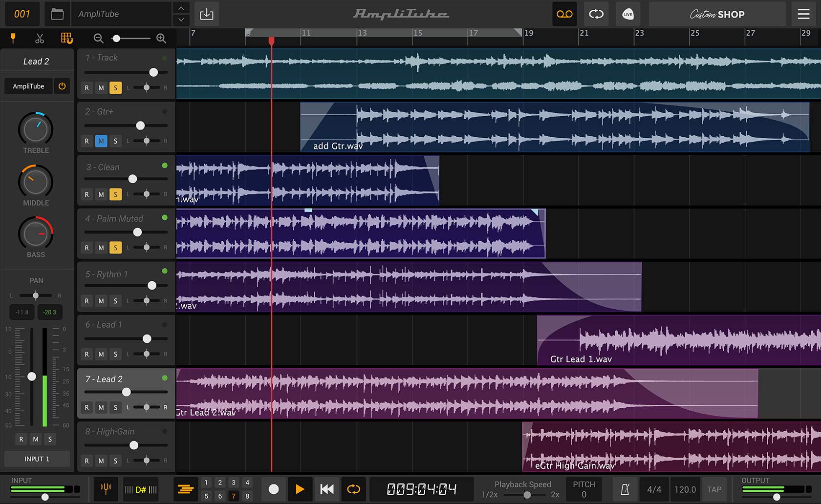Click the import download icon

[x=207, y=14]
